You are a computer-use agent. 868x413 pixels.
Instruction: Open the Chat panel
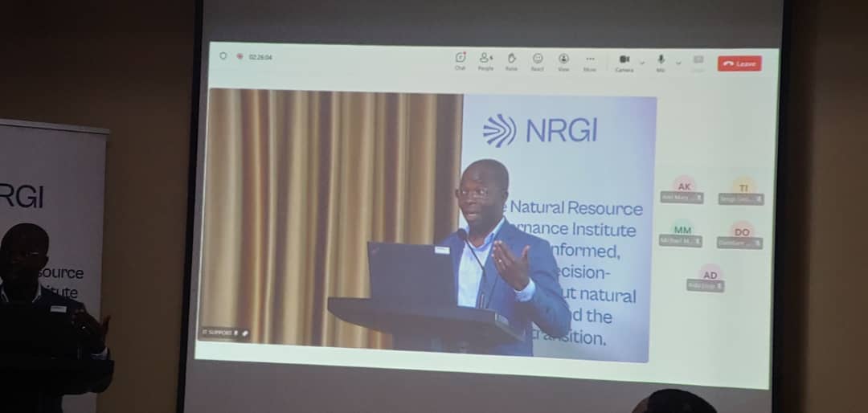[460, 60]
